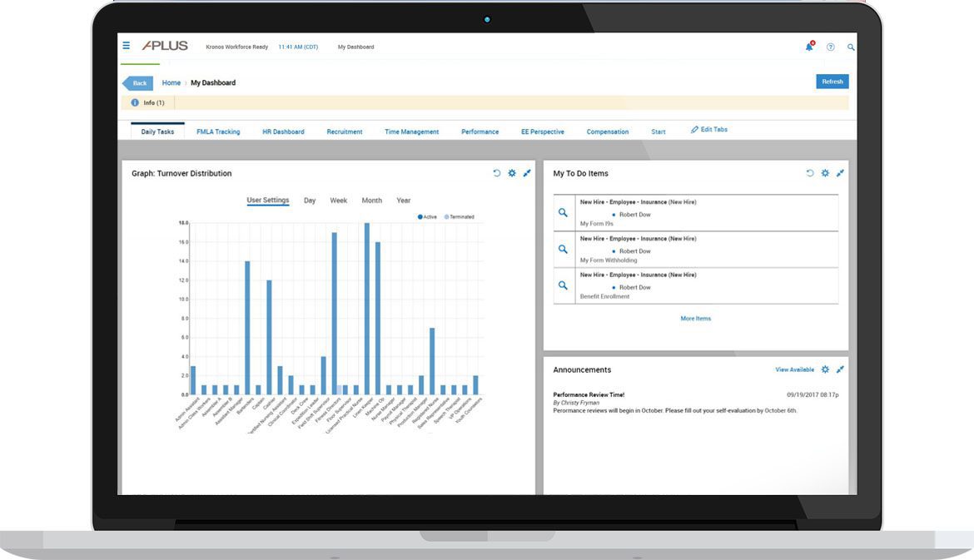The image size is (974, 560).
Task: Click the Bartenders bar in graph
Action: [247, 328]
